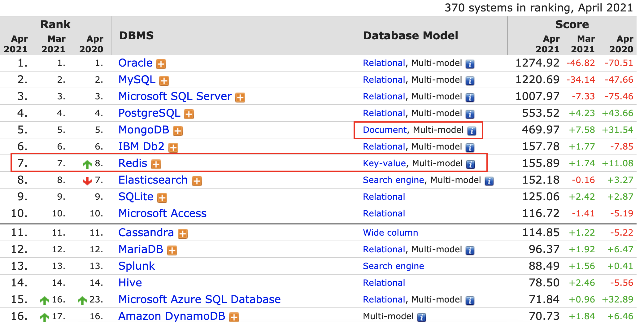
Task: Click the plus icon next to IBM Db2
Action: (173, 148)
